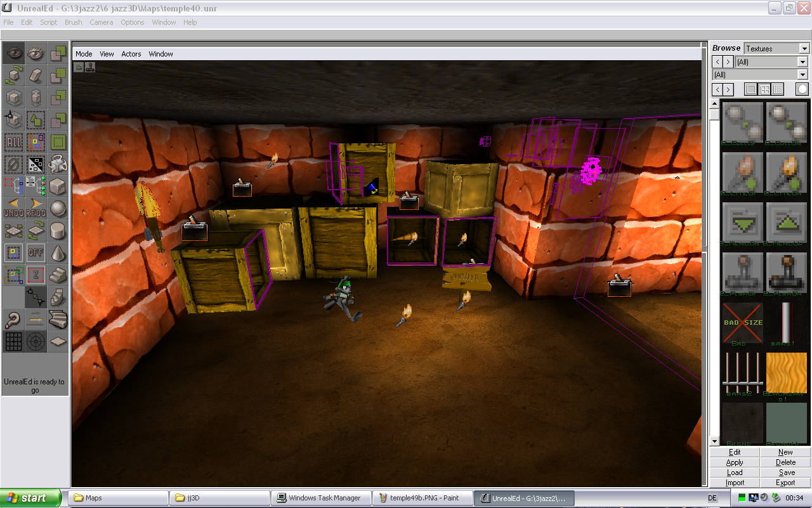The height and width of the screenshot is (508, 812).
Task: Click the question mark help icon
Action: click(x=14, y=320)
